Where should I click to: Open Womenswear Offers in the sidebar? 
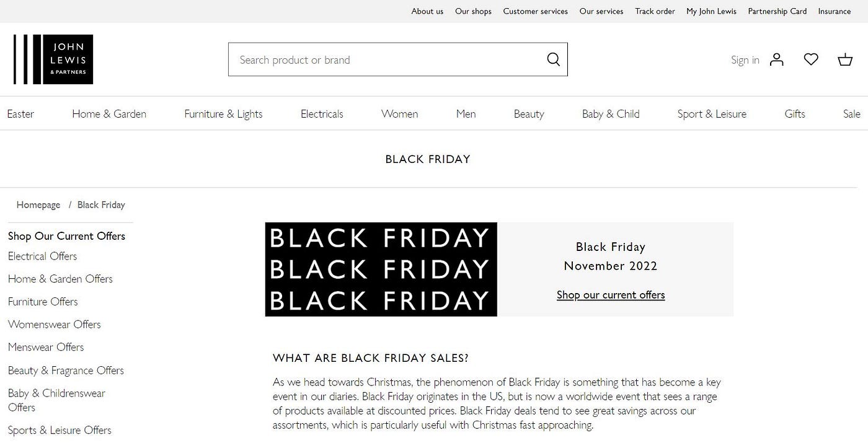(55, 325)
